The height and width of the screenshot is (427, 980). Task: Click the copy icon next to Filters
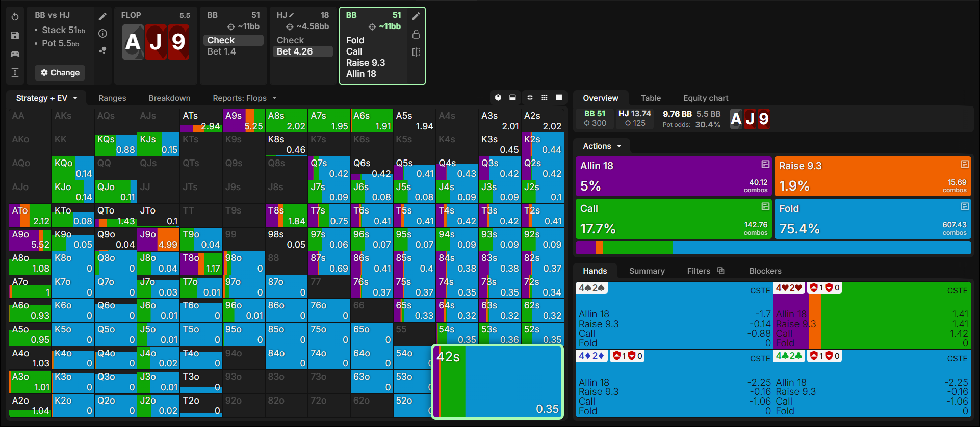pos(720,271)
